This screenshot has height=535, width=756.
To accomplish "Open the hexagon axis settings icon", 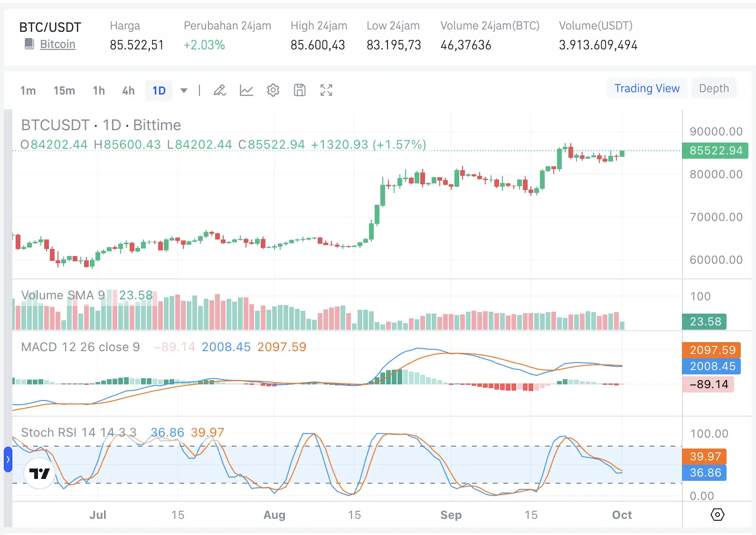I will pos(718,515).
